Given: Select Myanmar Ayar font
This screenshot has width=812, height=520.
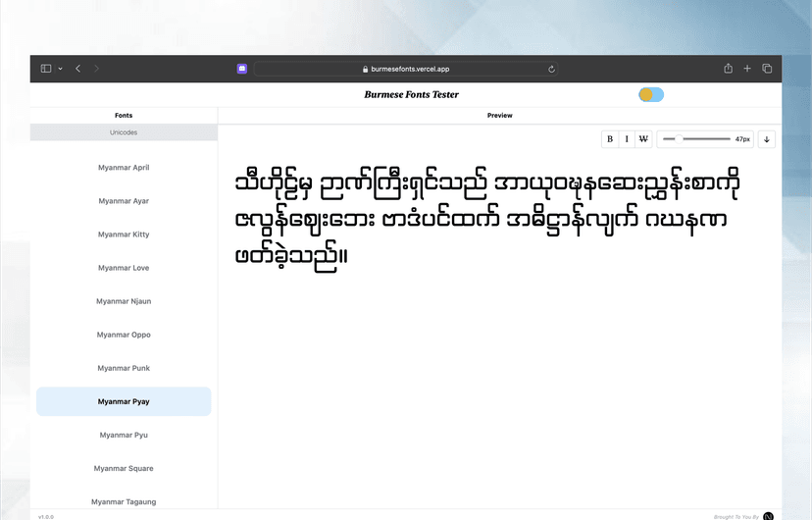Looking at the screenshot, I should click(124, 201).
